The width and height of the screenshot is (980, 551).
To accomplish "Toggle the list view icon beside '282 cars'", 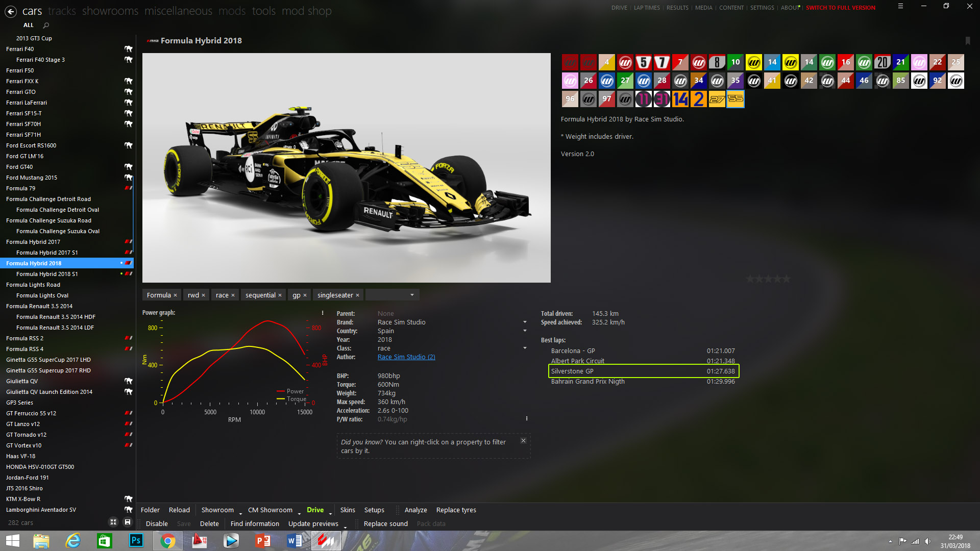I will click(x=113, y=522).
